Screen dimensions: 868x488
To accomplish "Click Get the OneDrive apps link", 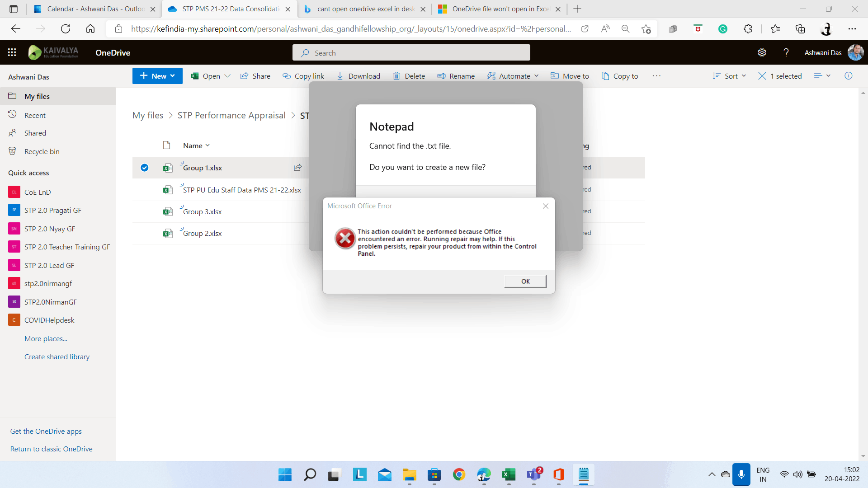I will pos(46,431).
